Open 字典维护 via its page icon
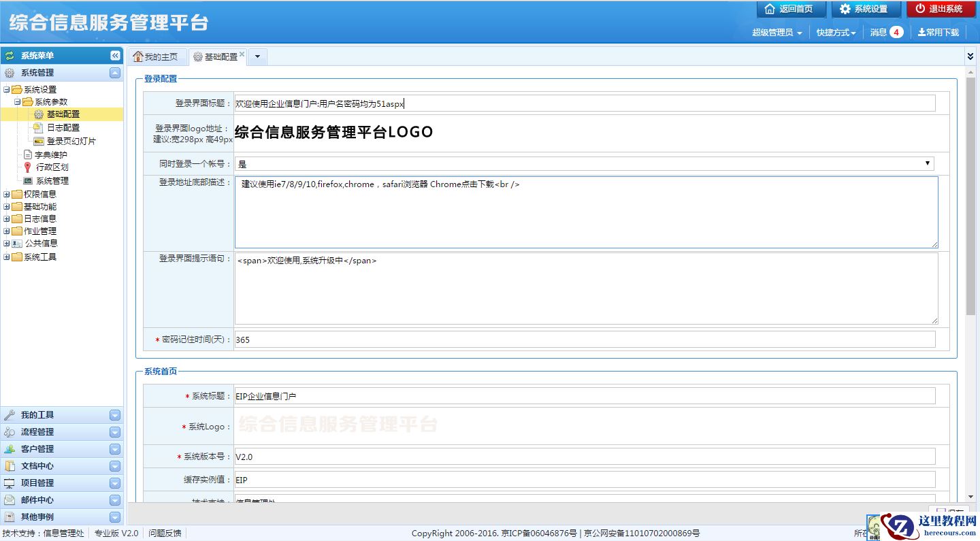Viewport: 980px width, 541px height. pos(28,154)
